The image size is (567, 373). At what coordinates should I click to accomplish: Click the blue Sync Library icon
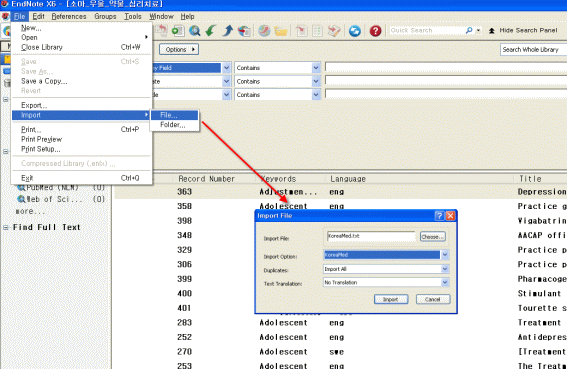coord(355,31)
